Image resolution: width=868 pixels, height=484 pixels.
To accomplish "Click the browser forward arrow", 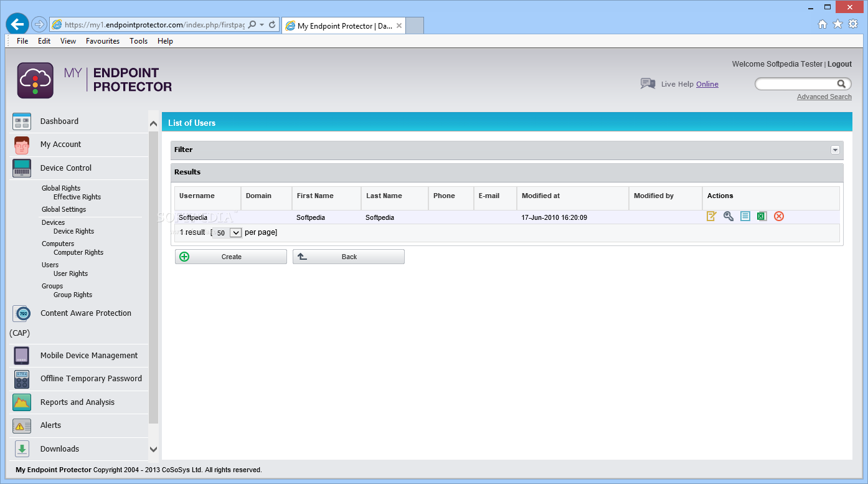I will click(x=39, y=24).
